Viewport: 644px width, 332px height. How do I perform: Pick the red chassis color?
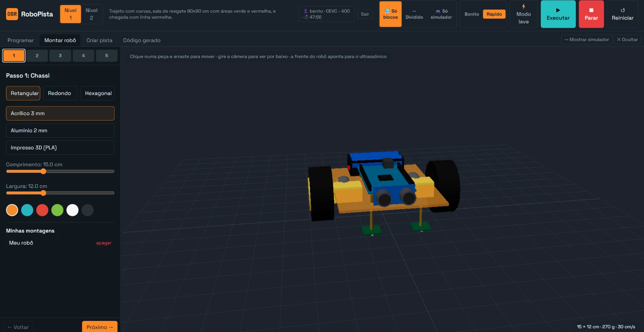tap(42, 210)
